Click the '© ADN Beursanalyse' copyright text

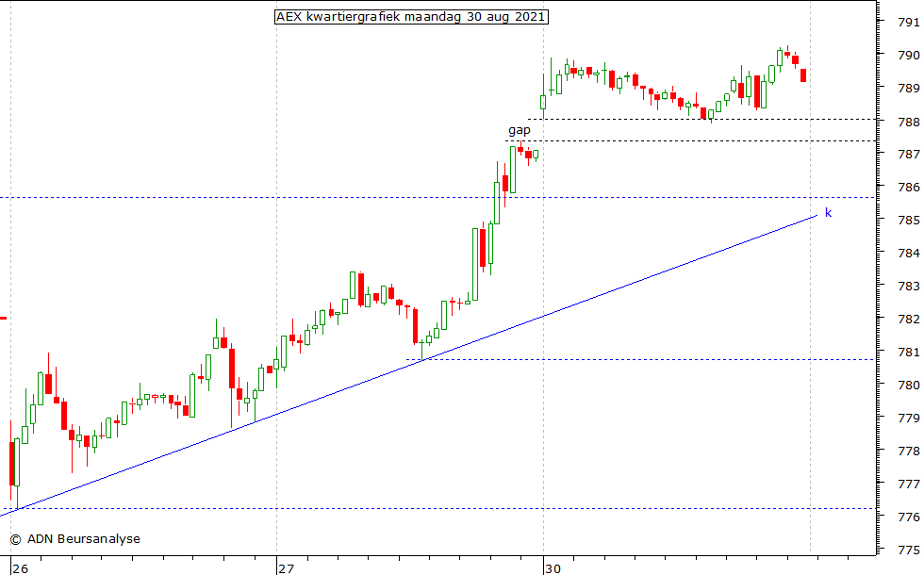74,538
